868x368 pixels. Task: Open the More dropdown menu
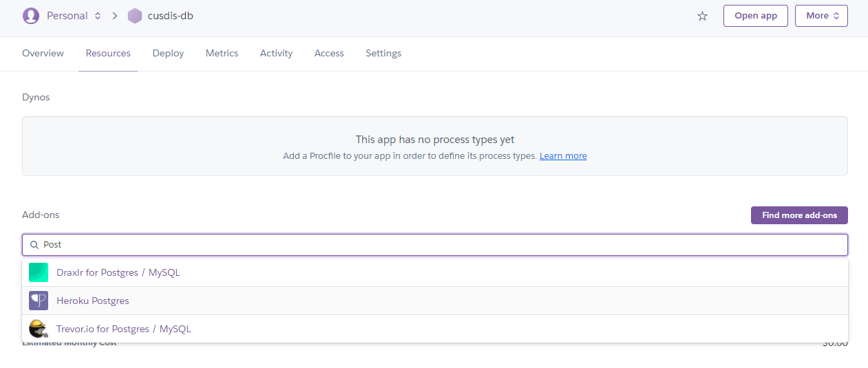click(x=821, y=16)
